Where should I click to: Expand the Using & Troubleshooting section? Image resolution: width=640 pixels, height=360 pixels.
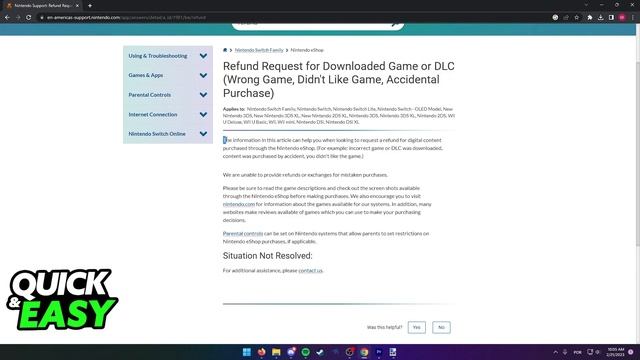(x=203, y=56)
